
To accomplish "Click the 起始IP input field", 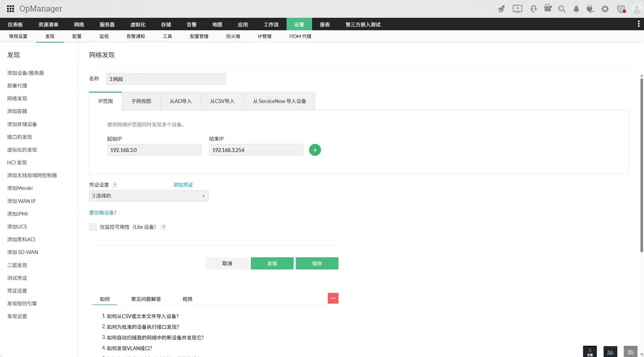I will (154, 150).
